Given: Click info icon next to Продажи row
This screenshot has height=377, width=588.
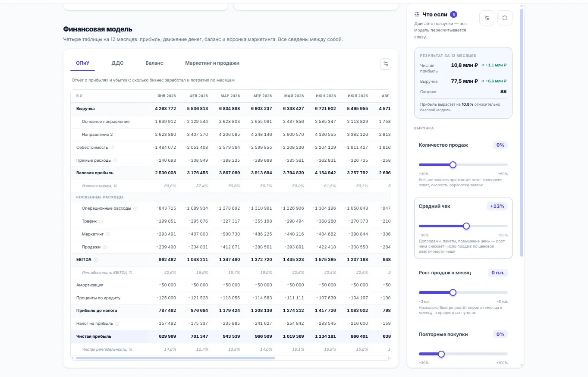Looking at the screenshot, I should (105, 247).
